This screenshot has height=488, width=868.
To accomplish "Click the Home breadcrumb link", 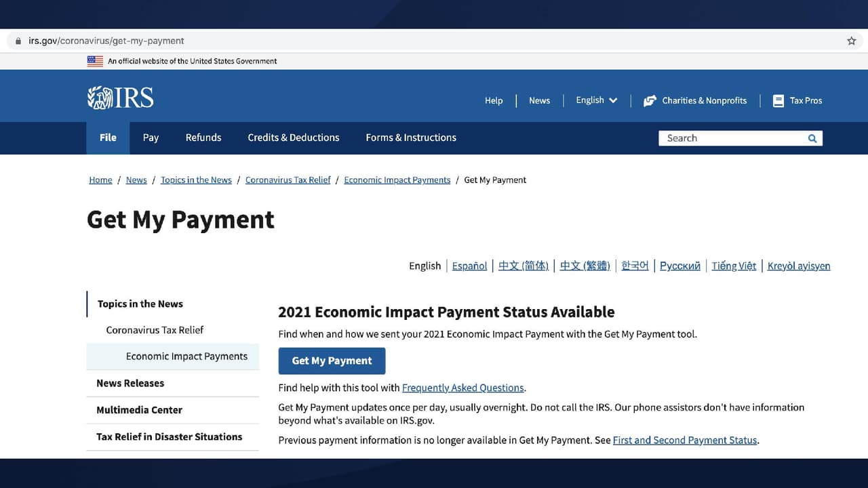I will tap(100, 180).
